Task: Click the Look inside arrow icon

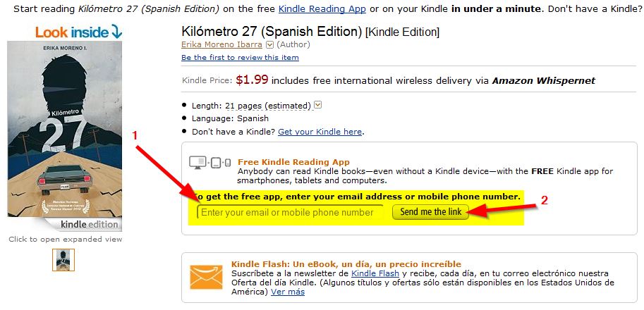Action: (116, 32)
